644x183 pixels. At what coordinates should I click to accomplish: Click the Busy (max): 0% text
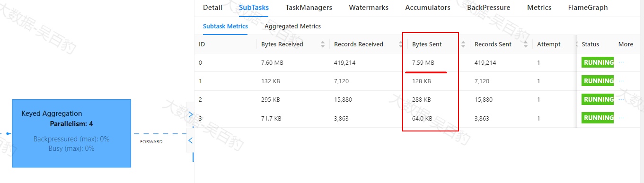(x=71, y=148)
